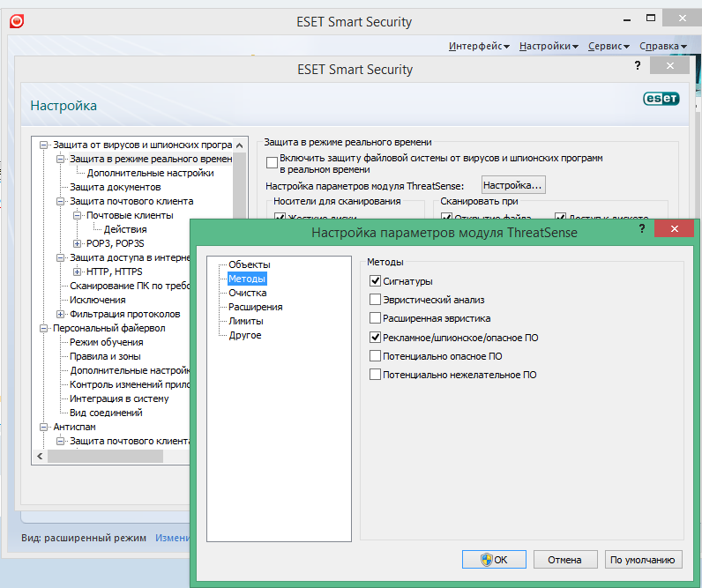
Task: Enable the Сигнатуры checkbox
Action: 375,281
